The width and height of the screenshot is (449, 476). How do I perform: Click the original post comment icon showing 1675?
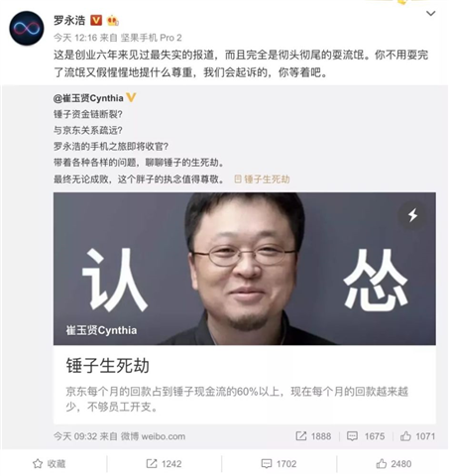[352, 436]
